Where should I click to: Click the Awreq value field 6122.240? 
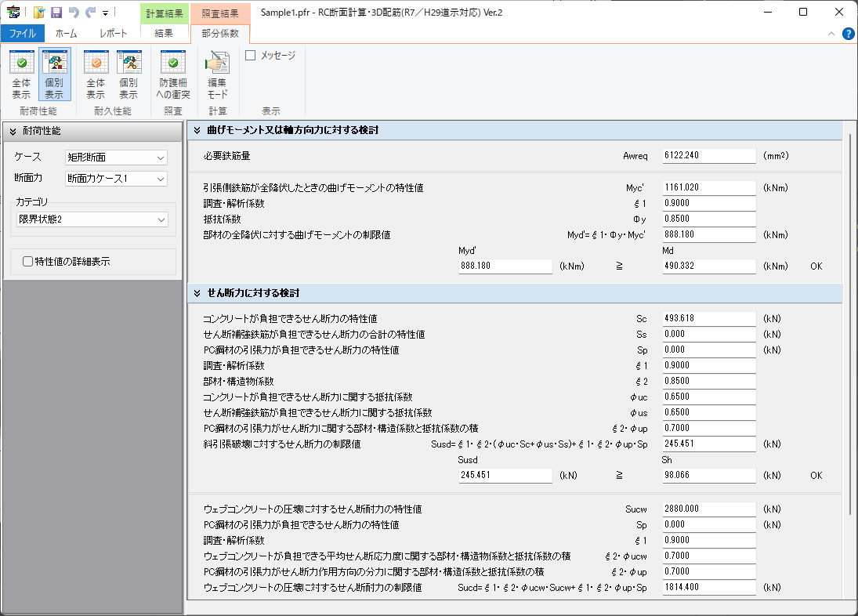(x=709, y=155)
